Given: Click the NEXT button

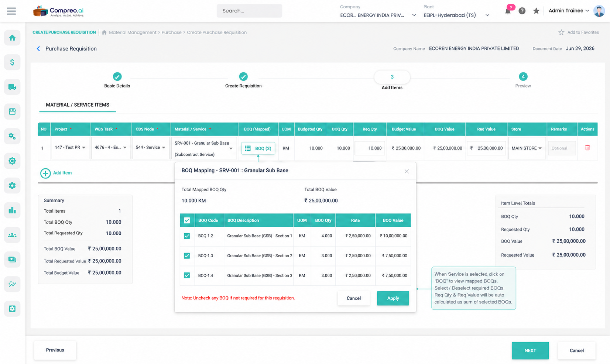Looking at the screenshot, I should pyautogui.click(x=530, y=350).
